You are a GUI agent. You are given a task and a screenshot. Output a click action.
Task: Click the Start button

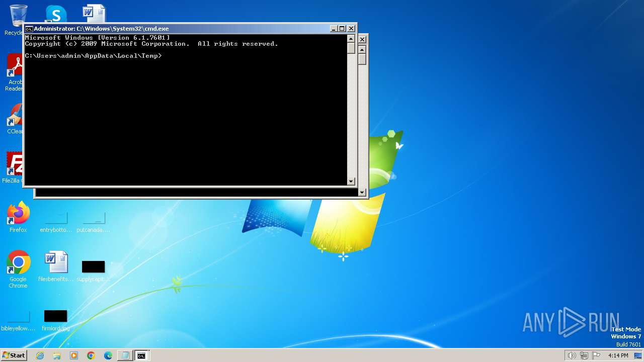[14, 355]
